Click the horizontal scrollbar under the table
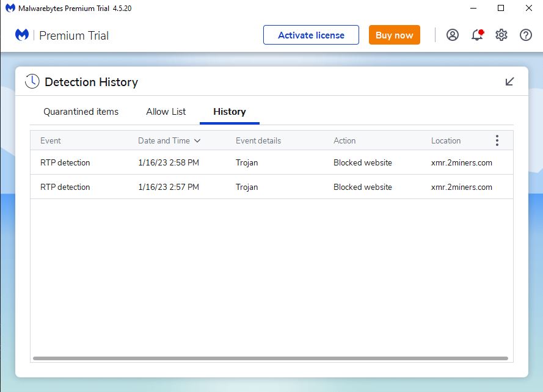The width and height of the screenshot is (543, 392). (x=271, y=358)
